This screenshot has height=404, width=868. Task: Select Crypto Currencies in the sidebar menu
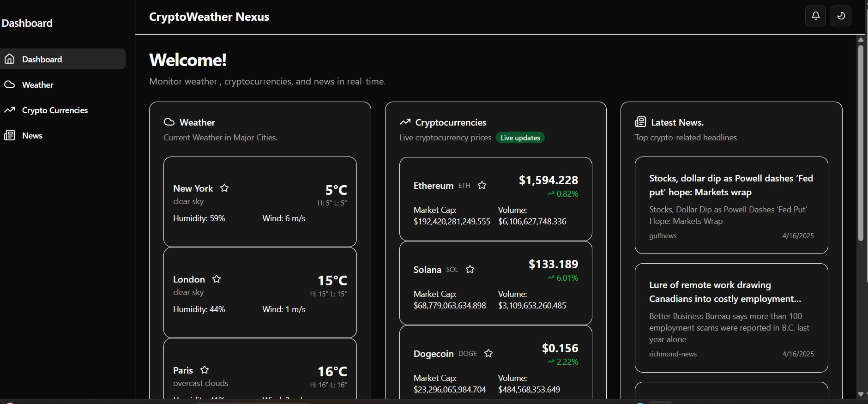click(54, 110)
